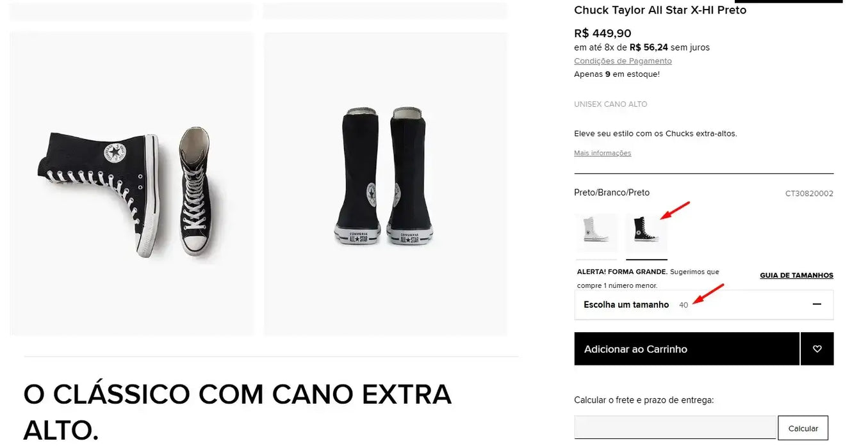Click the Adicionar ao Carrinho button

(687, 349)
